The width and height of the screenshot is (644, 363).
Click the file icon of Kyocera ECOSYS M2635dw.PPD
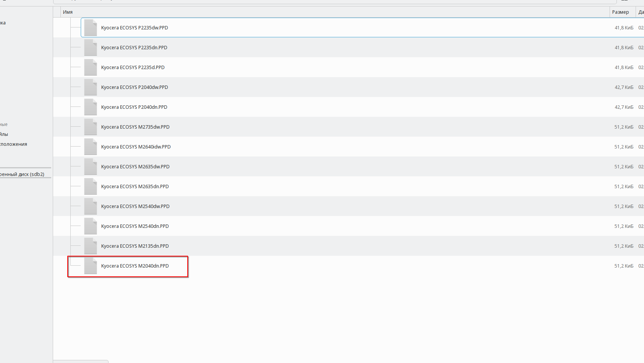coord(90,166)
